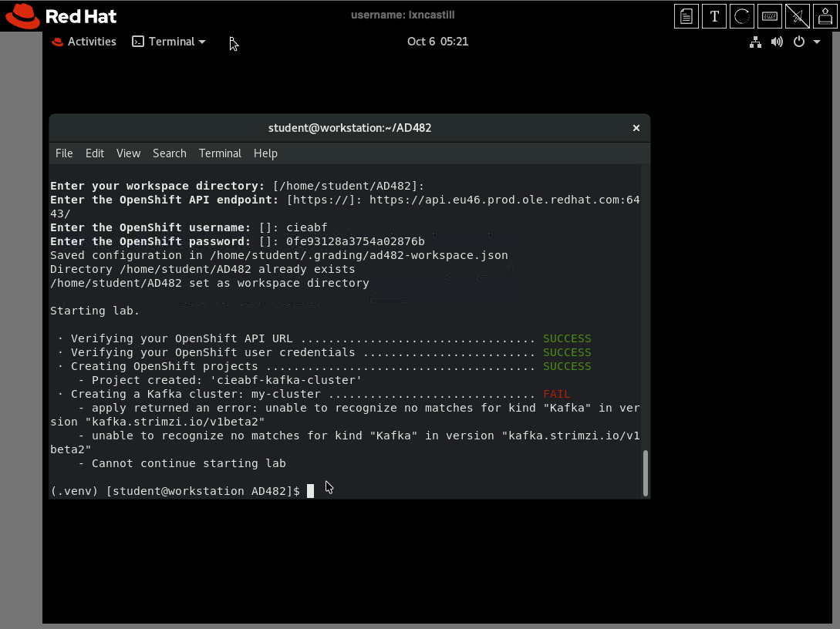Open the Terminal application menu in the top bar

169,42
